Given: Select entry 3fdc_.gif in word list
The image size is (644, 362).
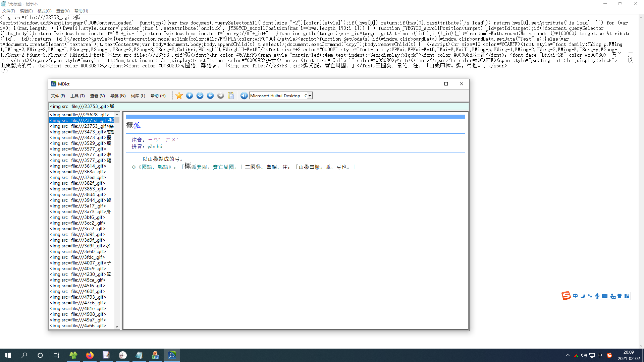Looking at the screenshot, I should pos(82,257).
